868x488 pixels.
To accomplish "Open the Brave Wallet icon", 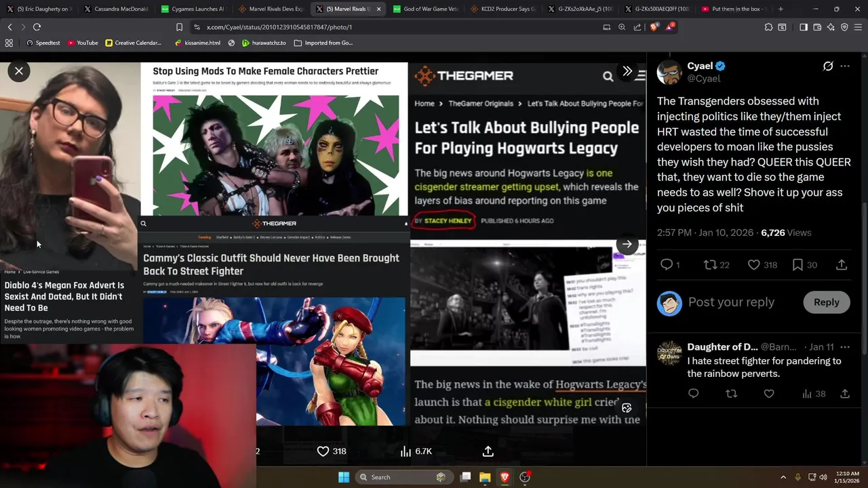I will (x=817, y=27).
